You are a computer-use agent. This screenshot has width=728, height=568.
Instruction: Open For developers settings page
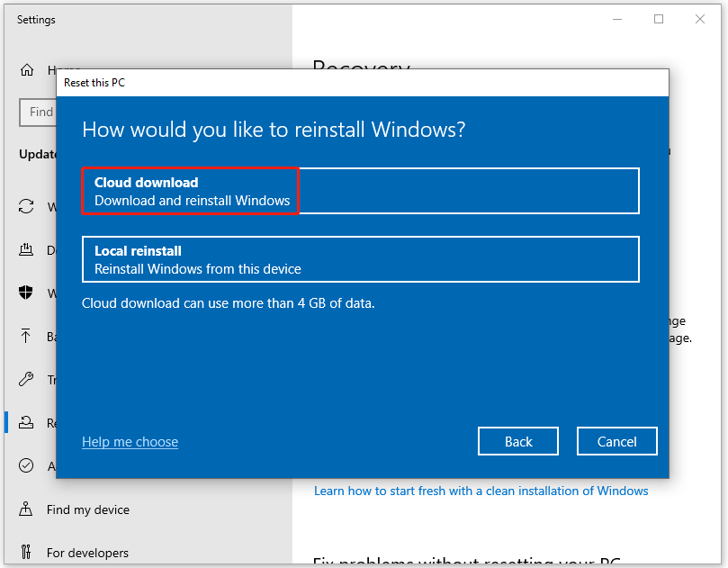click(88, 553)
